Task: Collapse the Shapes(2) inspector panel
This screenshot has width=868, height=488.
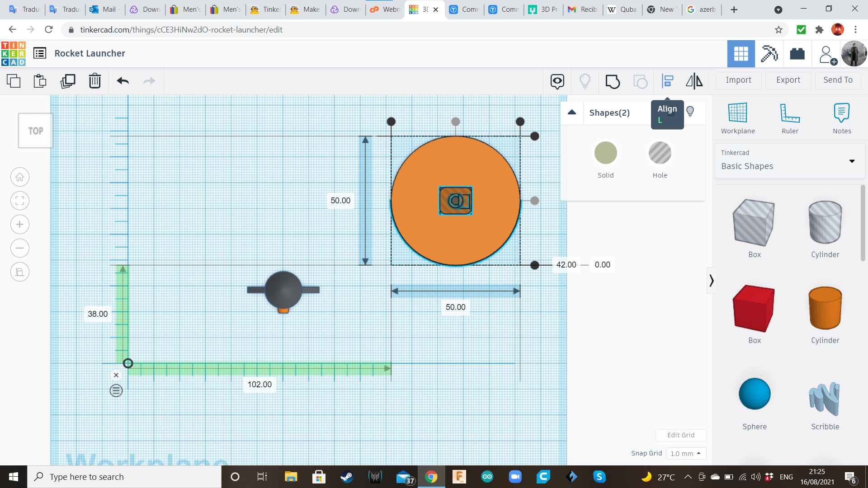Action: pos(572,113)
